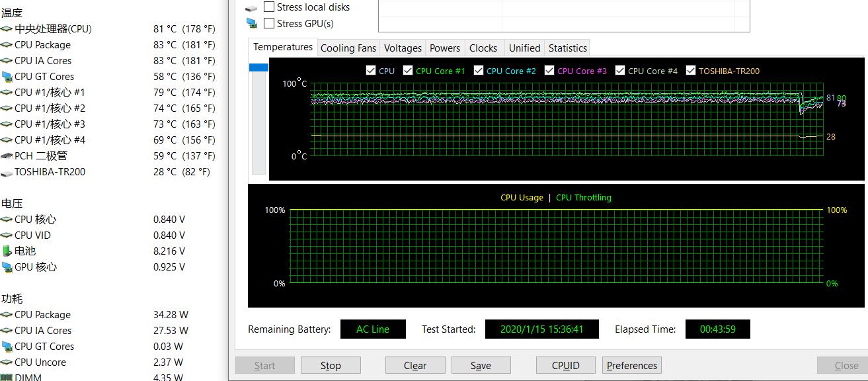Uncheck CPU Core #3 graph checkbox

click(x=549, y=71)
